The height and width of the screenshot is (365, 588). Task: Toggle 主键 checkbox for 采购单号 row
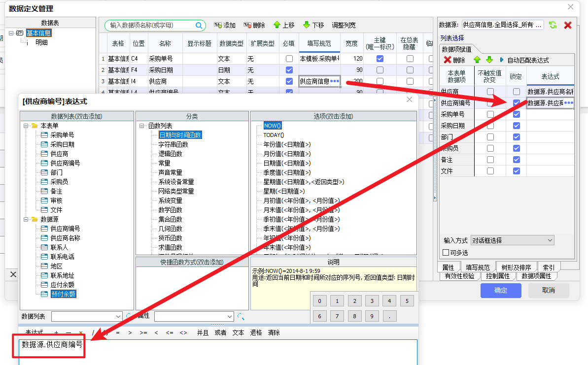(380, 59)
